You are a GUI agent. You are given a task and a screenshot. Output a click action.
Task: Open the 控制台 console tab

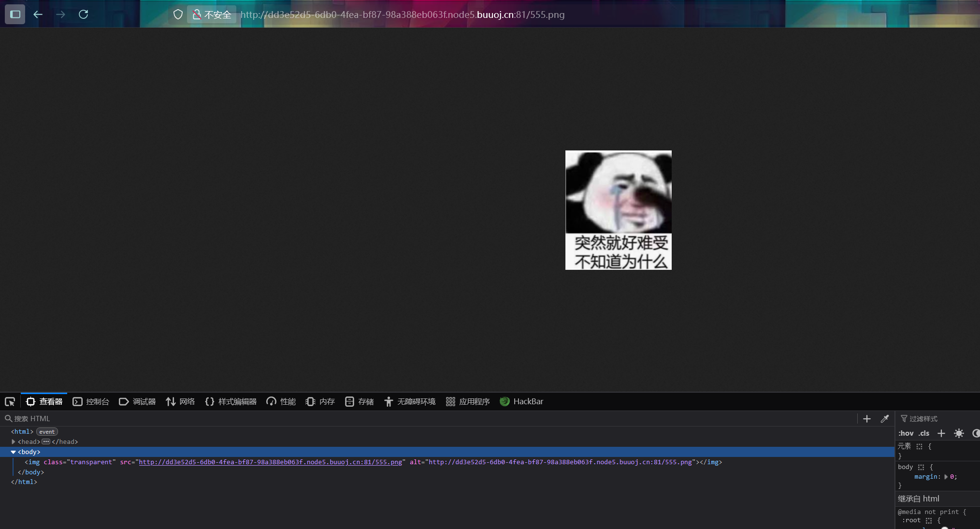[x=91, y=401]
